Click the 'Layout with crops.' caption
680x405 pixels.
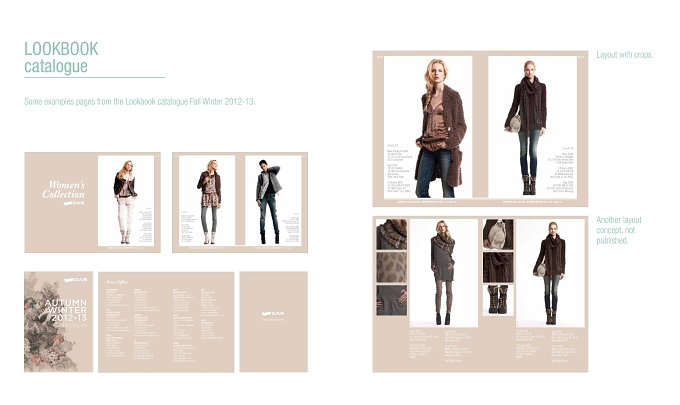(x=624, y=55)
